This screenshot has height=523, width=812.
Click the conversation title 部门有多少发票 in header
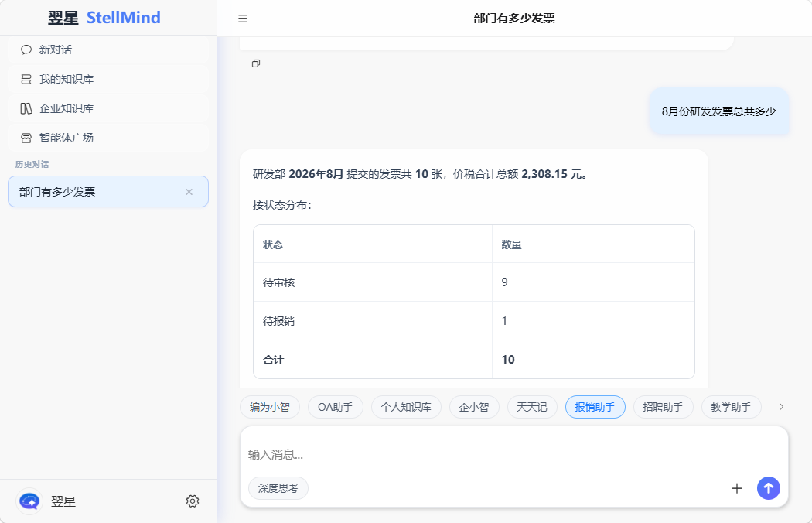click(514, 19)
